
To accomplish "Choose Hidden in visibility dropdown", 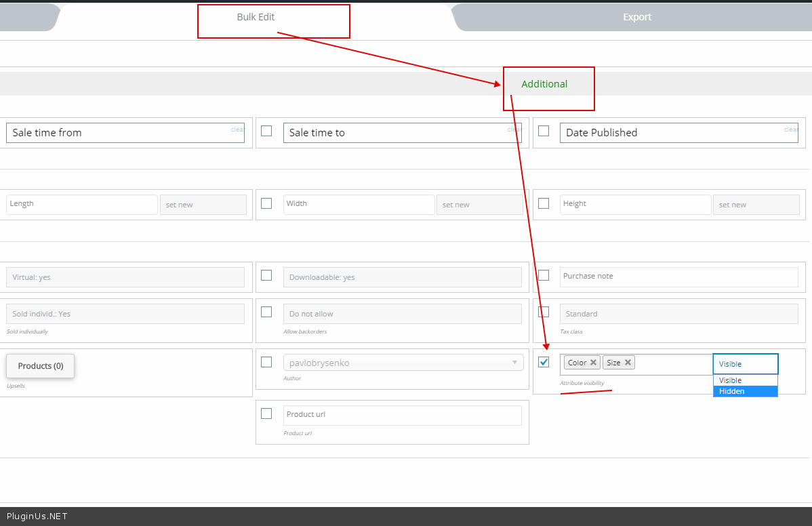I will coord(745,391).
